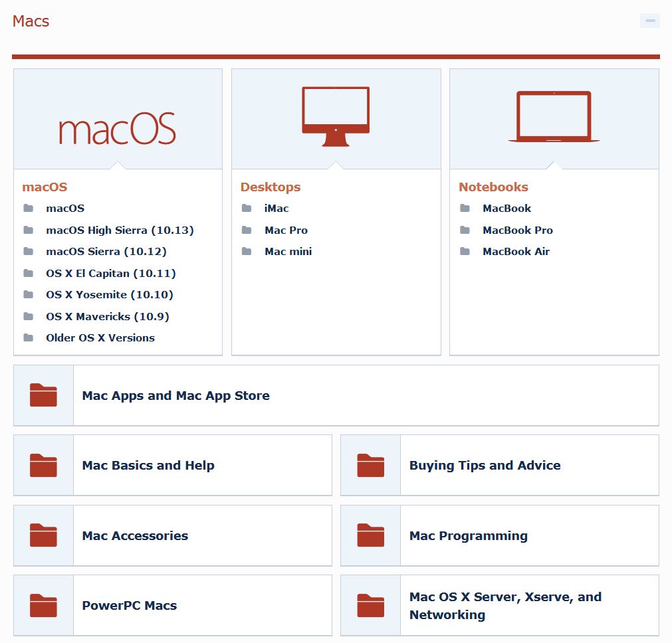Click red folder icon for Mac OS X Server
This screenshot has height=643, width=672.
coord(371,605)
